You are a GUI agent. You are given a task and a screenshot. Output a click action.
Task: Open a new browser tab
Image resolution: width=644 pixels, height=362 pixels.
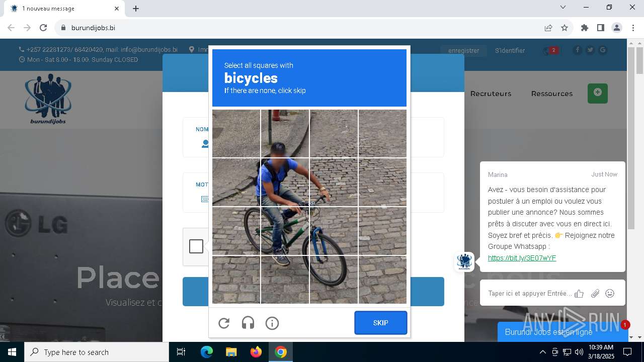click(x=136, y=9)
